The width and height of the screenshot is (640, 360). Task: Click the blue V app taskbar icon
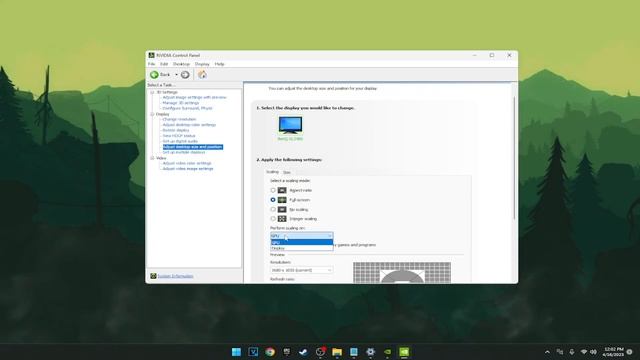(253, 352)
